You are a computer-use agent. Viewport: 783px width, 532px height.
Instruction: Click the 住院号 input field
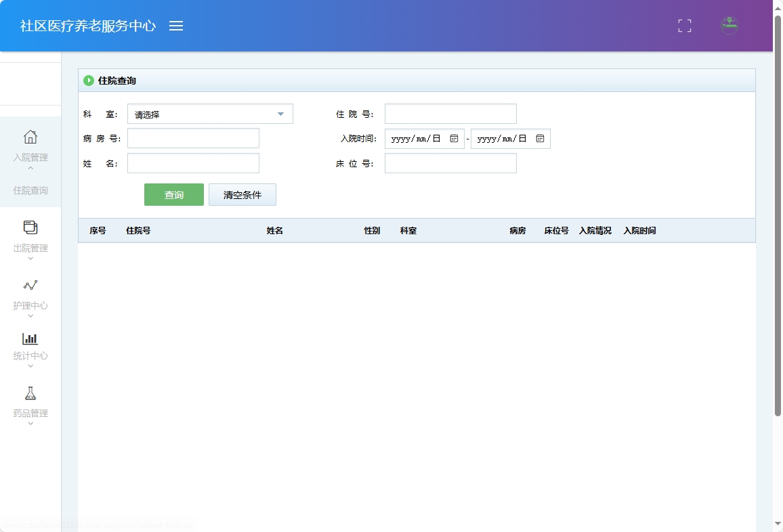click(x=450, y=113)
